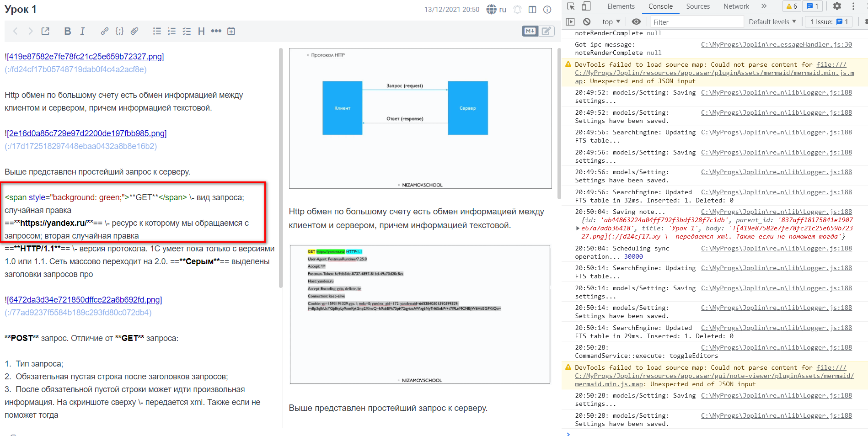Apply italic formatting
The image size is (868, 436).
[82, 31]
